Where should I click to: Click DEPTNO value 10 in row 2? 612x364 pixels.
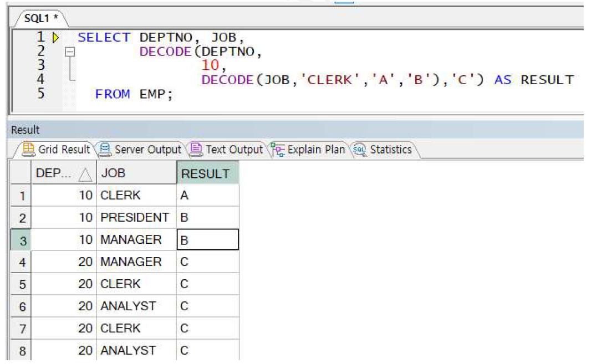64,217
